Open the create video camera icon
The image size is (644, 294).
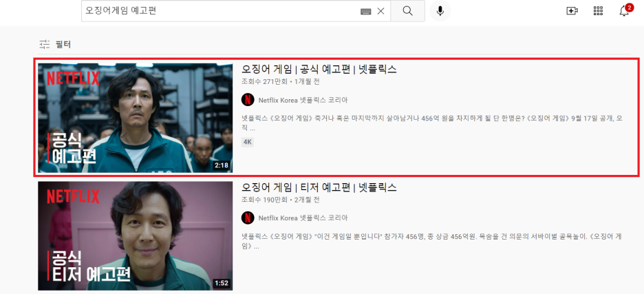572,11
